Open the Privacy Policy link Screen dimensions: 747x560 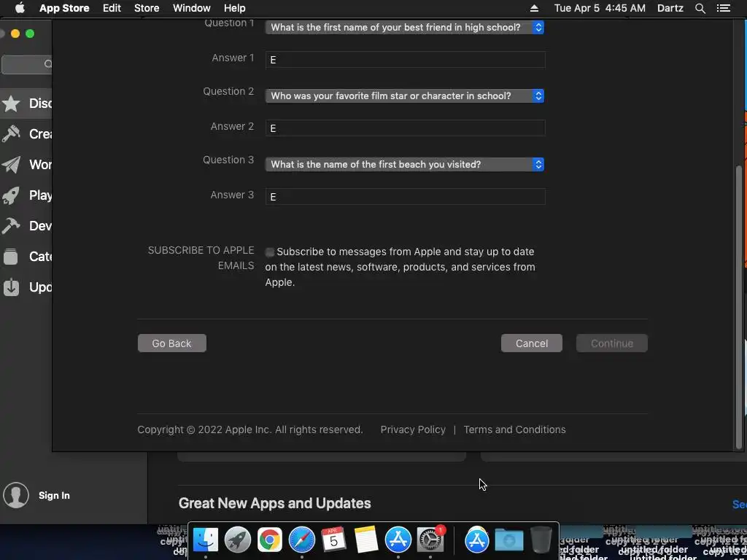click(x=413, y=429)
